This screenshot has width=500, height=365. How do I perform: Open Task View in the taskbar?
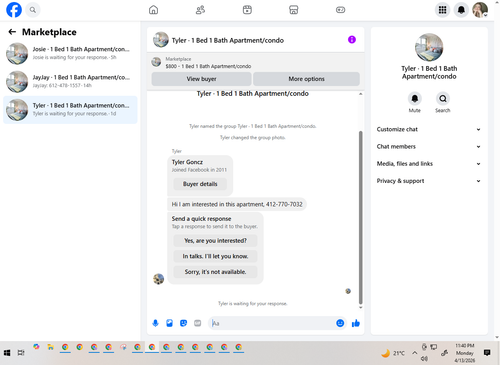click(x=21, y=353)
